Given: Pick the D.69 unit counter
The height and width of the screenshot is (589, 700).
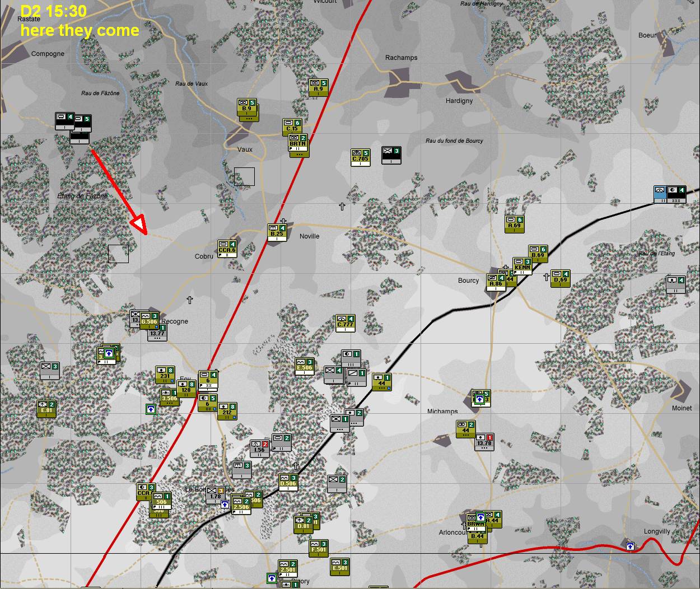Looking at the screenshot, I should click(x=560, y=278).
